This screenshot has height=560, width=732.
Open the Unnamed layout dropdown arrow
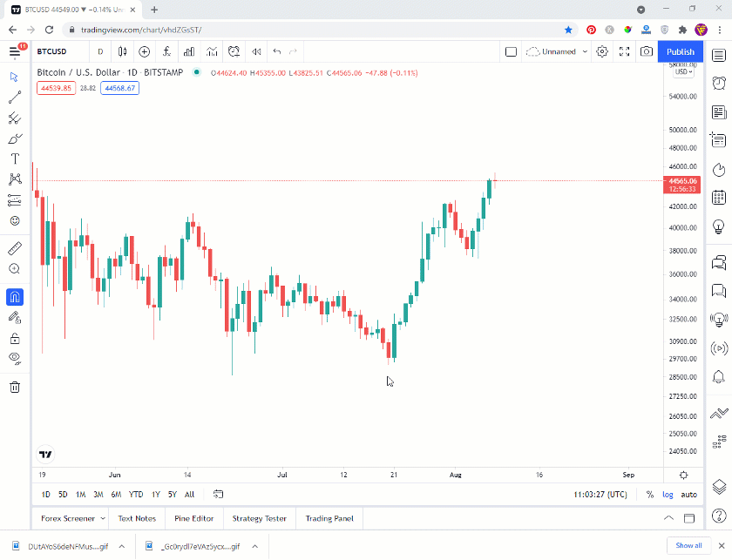tap(585, 51)
